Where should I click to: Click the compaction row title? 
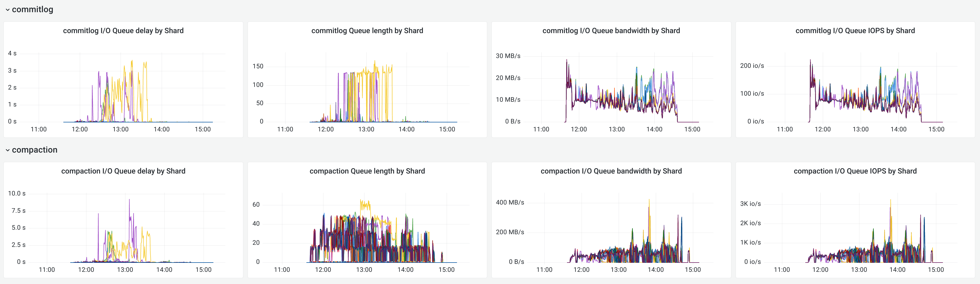coord(35,150)
